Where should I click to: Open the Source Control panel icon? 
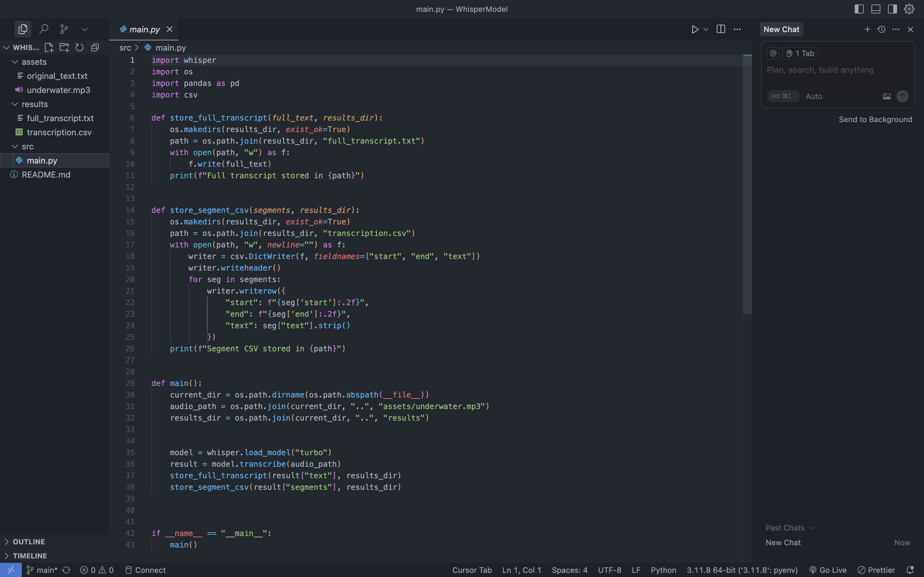(64, 29)
